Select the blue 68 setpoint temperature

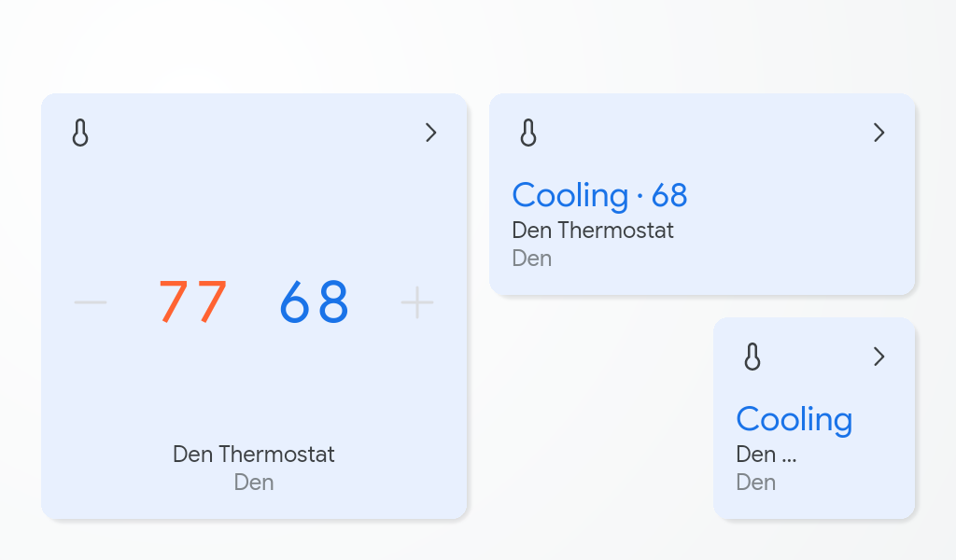(314, 301)
